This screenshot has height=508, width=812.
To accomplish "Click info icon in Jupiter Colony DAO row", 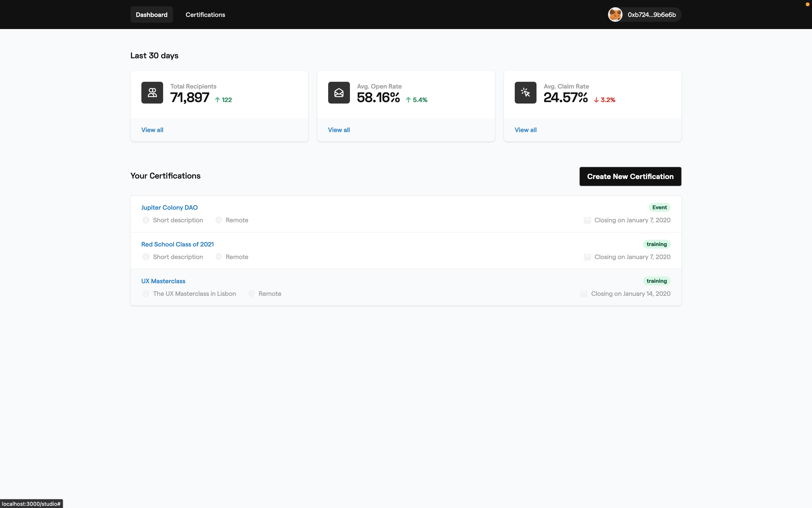I will (x=146, y=220).
